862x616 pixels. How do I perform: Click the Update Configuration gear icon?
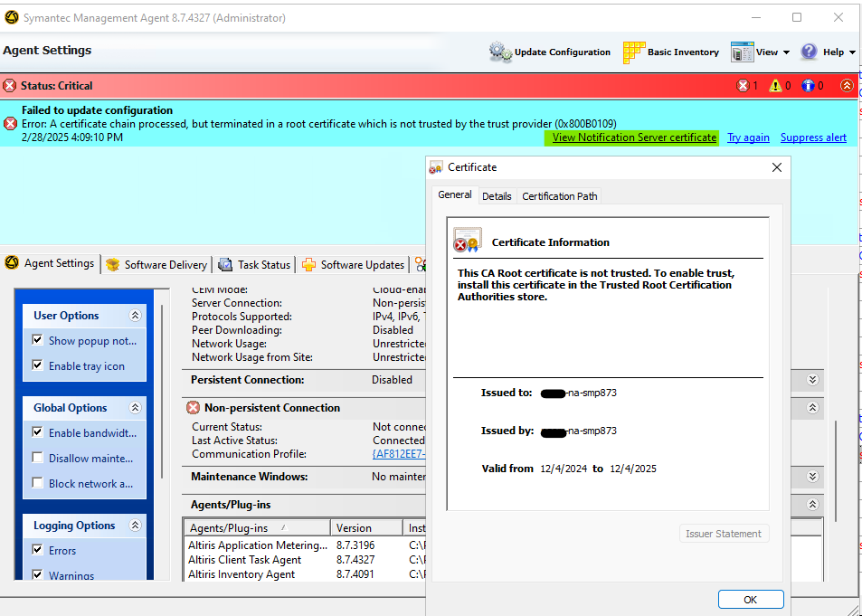pyautogui.click(x=500, y=52)
